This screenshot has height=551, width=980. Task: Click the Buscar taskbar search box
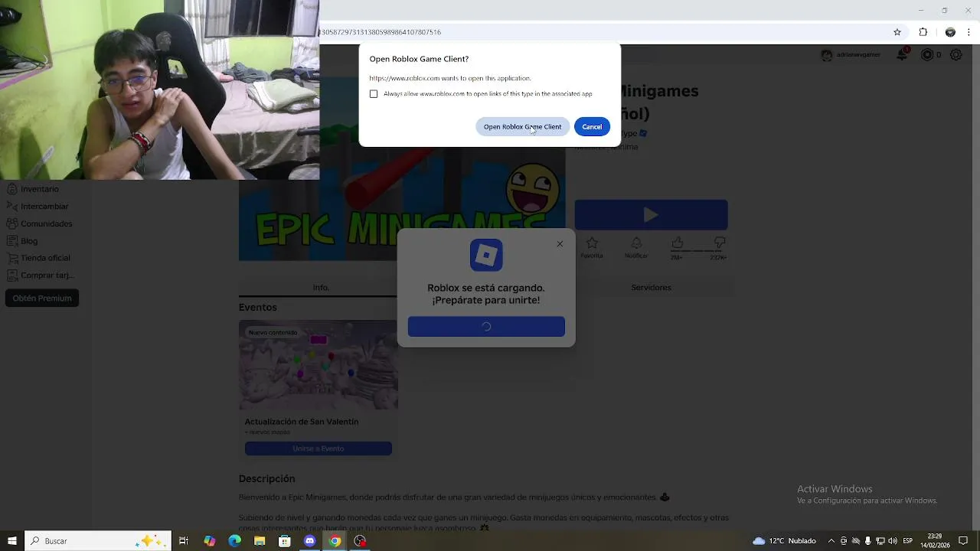[98, 541]
